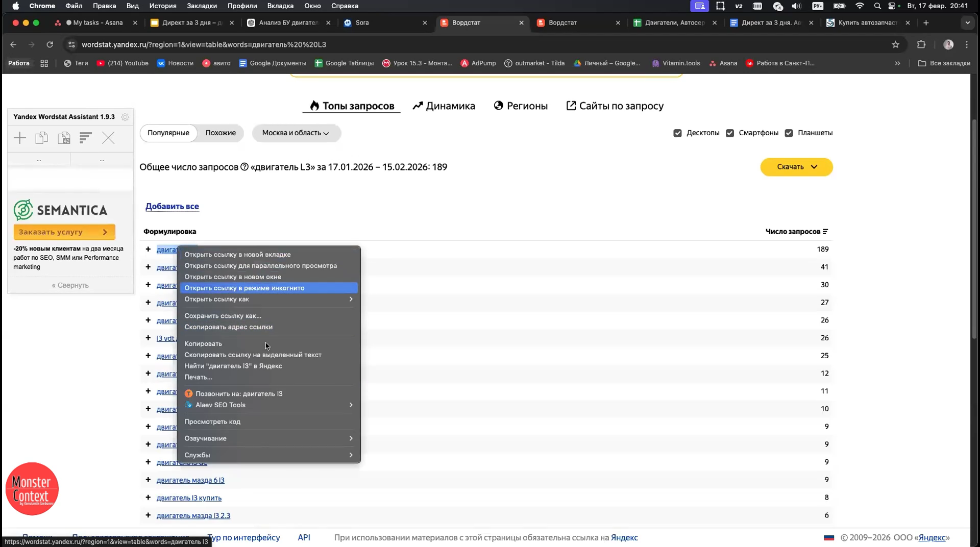Viewport: 980px width, 547px height.
Task: Click the Wordstat Assistant copy list icon
Action: [42, 138]
